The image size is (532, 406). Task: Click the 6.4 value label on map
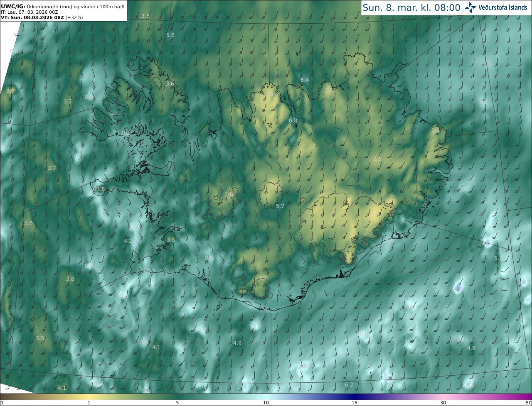305,80
